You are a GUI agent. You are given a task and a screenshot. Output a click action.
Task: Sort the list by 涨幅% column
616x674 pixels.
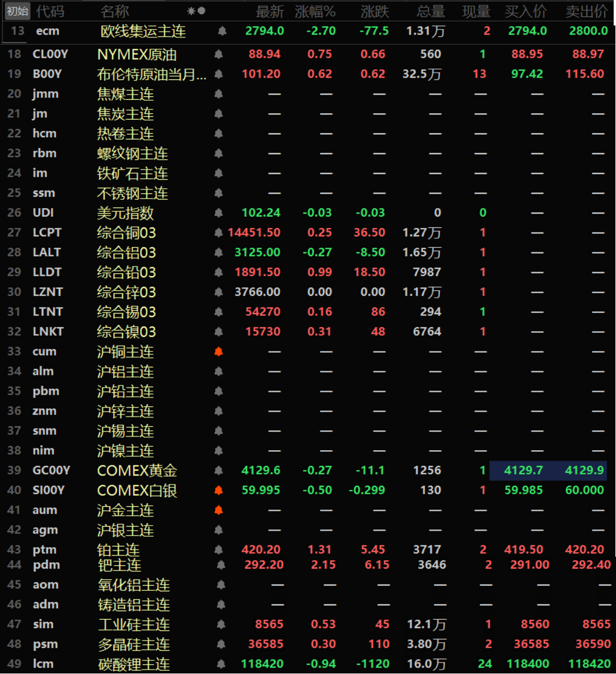(x=315, y=11)
